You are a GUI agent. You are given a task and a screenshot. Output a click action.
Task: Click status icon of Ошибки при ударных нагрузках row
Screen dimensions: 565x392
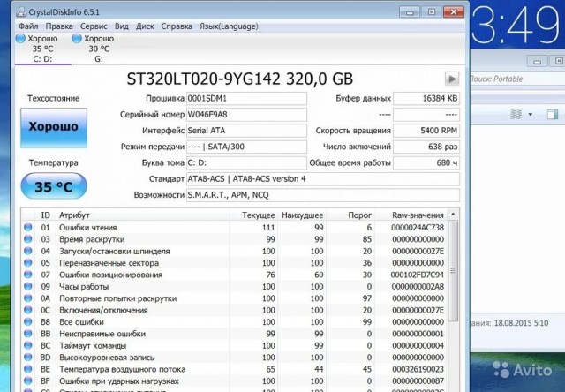(27, 381)
